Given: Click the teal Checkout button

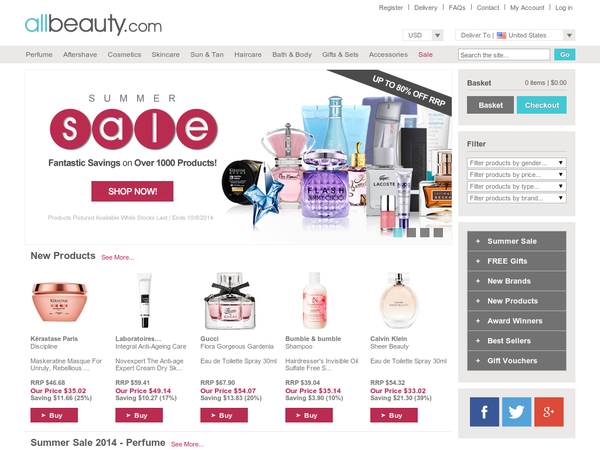Looking at the screenshot, I should 542,105.
